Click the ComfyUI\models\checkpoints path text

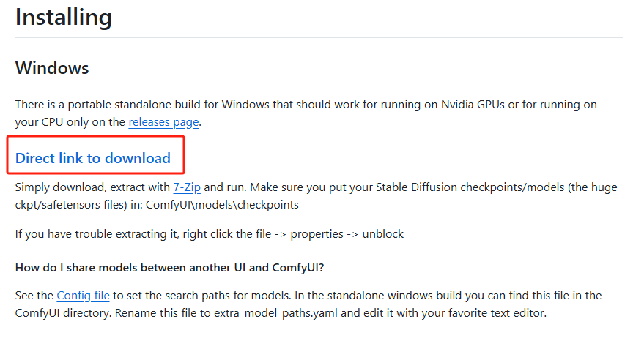pos(222,204)
